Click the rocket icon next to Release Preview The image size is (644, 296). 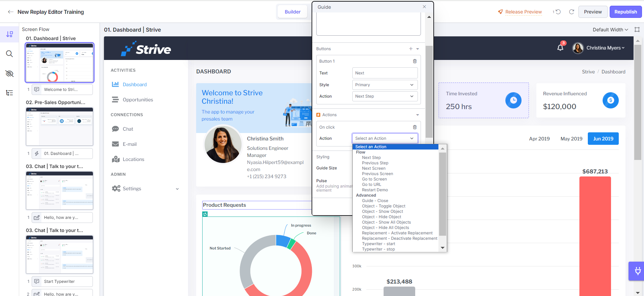(501, 12)
